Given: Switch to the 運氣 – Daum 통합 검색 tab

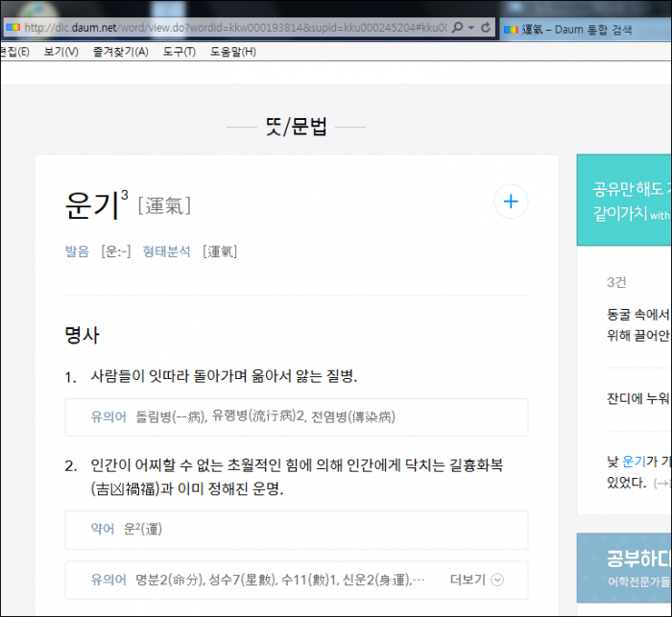Looking at the screenshot, I should pos(586,30).
